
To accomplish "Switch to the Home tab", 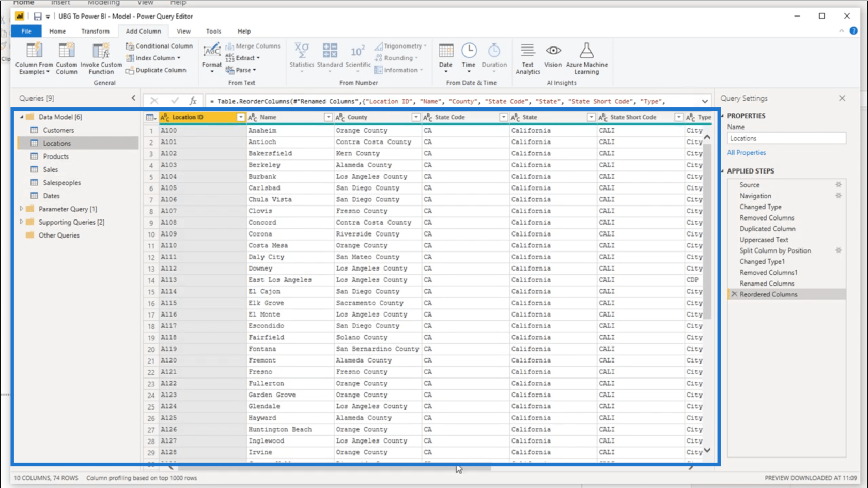I will point(57,31).
